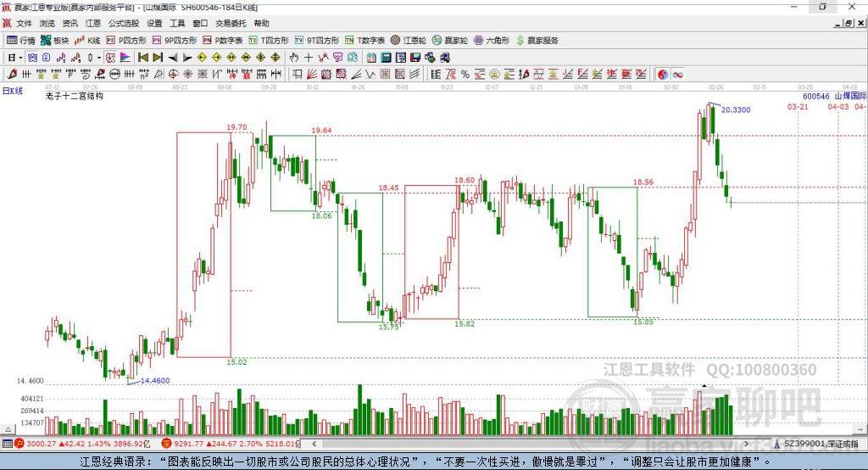
Task: Select the red fan lines drawing tool
Action: (x=312, y=75)
